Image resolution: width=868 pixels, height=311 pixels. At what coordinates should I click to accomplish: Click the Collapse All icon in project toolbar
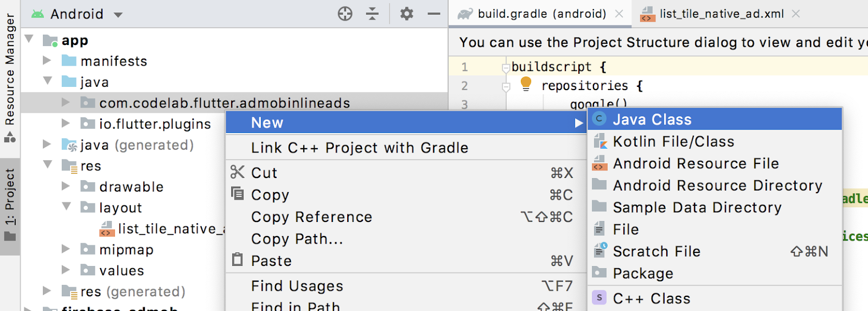372,14
